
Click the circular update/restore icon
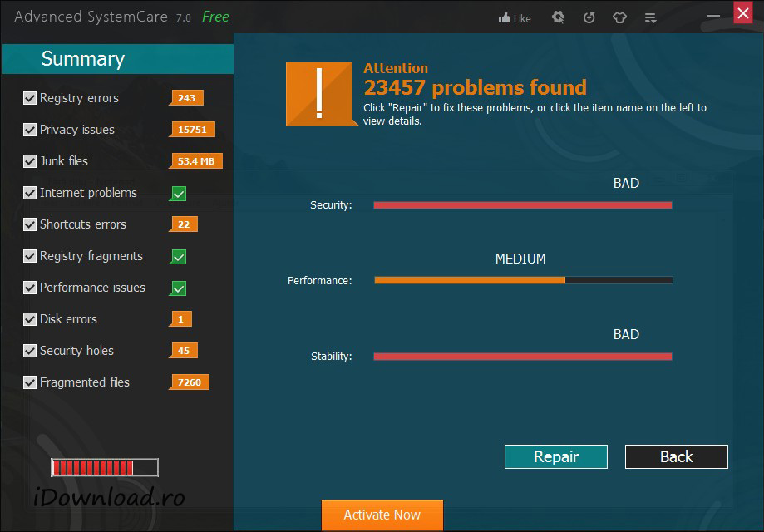[589, 18]
